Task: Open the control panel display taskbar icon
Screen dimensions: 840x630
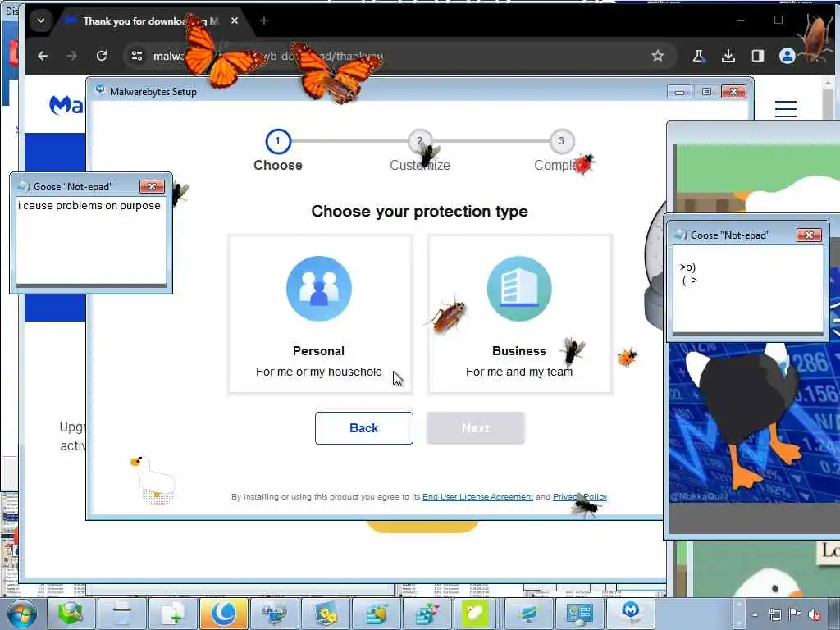Action: coord(579,614)
